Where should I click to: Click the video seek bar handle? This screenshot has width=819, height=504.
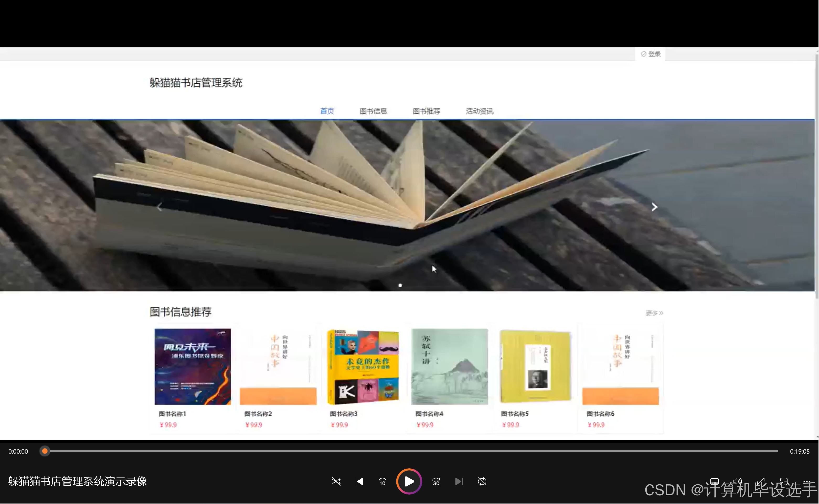tap(45, 451)
